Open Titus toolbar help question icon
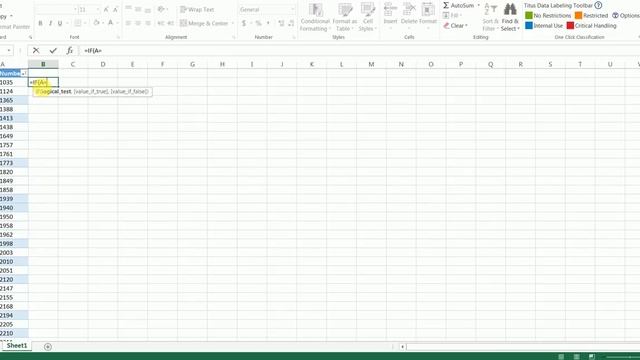The image size is (640, 360). [598, 5]
